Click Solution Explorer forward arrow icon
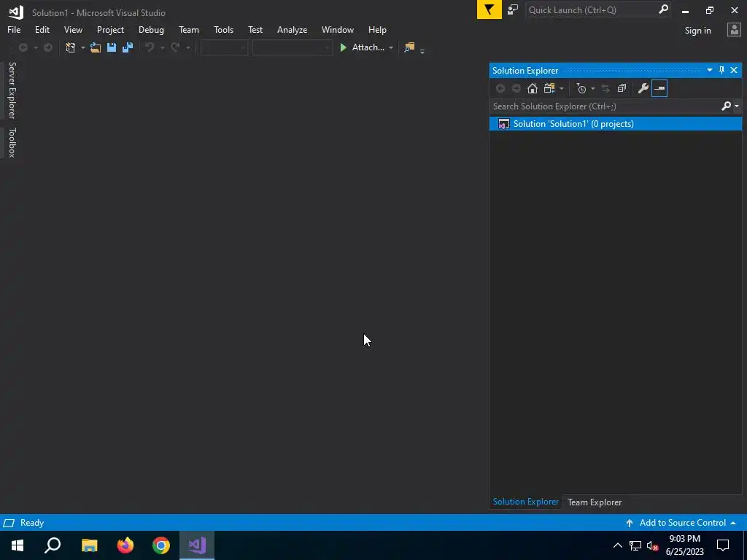Screen dimensions: 747x560 pyautogui.click(x=516, y=88)
